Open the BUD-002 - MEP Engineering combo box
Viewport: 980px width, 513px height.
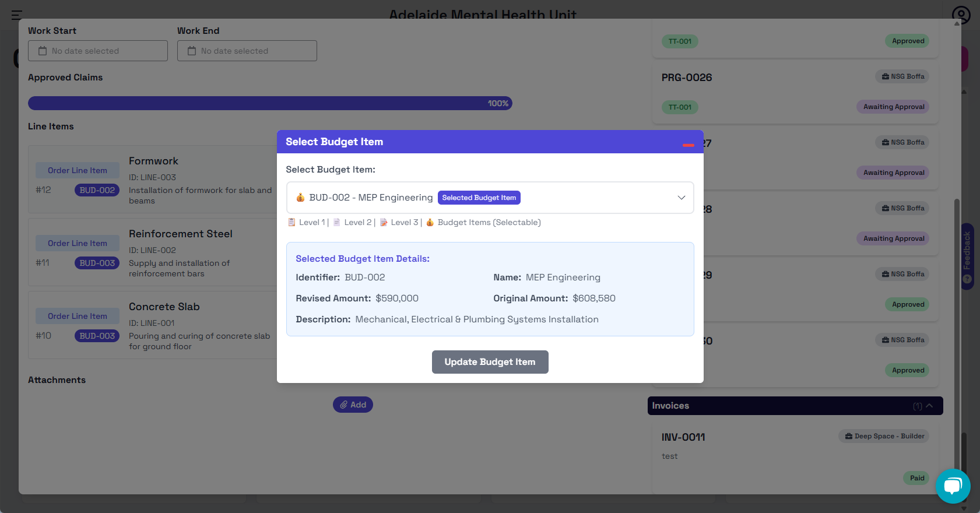(x=490, y=198)
